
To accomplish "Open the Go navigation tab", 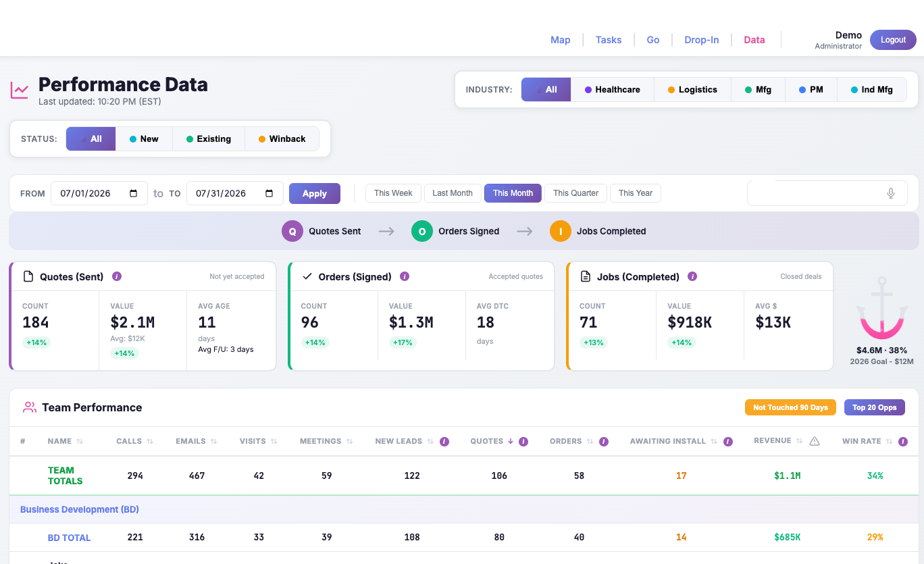I will click(x=653, y=40).
